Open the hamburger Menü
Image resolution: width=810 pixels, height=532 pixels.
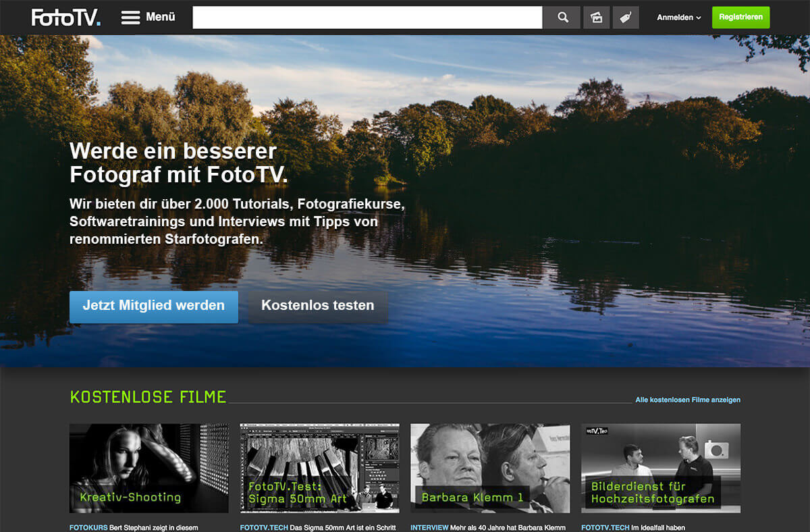coord(148,17)
